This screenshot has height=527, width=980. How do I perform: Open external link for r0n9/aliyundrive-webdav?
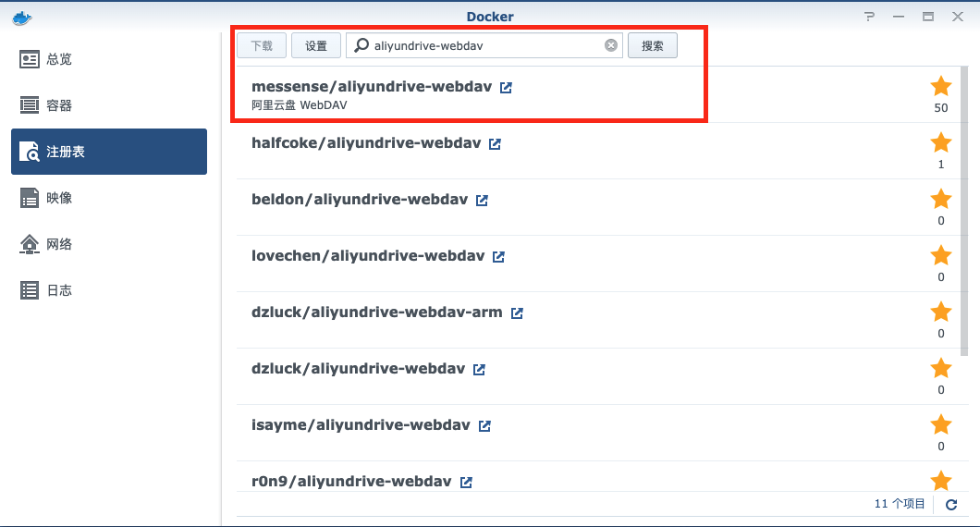pos(466,482)
